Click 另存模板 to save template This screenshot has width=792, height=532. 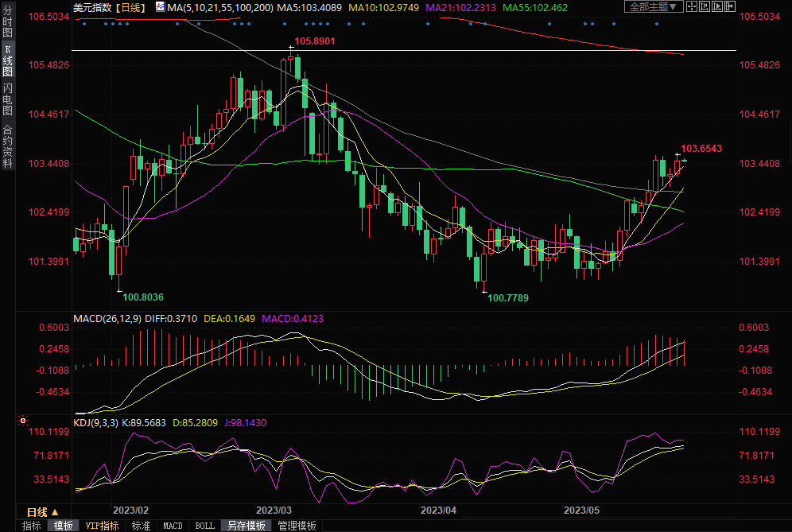click(246, 526)
